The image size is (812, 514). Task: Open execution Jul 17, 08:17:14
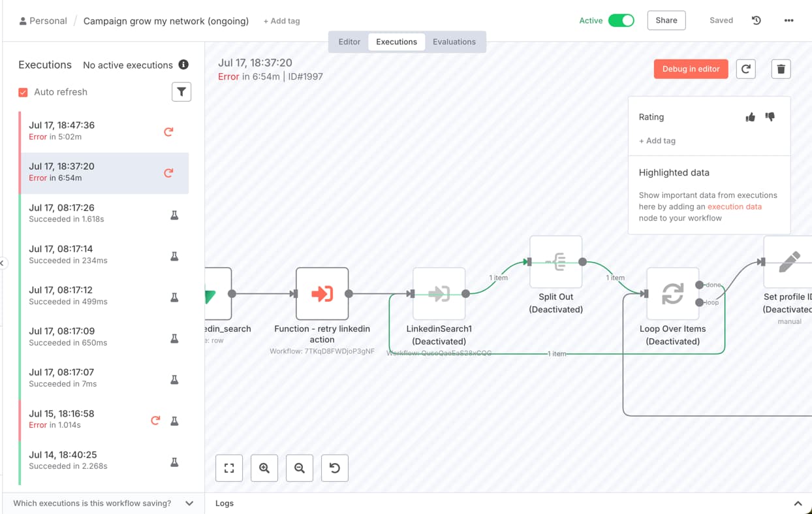[104, 255]
